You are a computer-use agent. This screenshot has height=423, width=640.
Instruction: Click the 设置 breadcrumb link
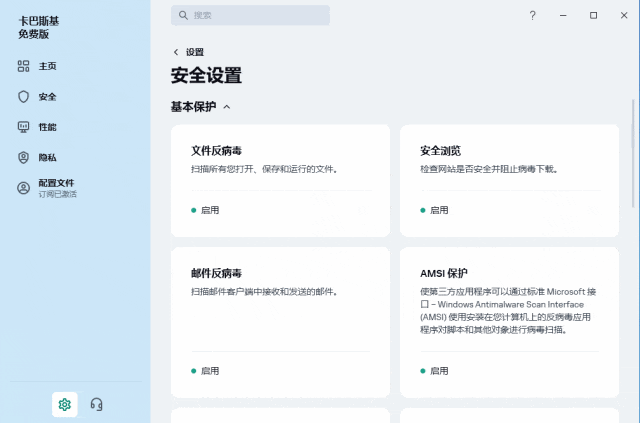(x=195, y=52)
